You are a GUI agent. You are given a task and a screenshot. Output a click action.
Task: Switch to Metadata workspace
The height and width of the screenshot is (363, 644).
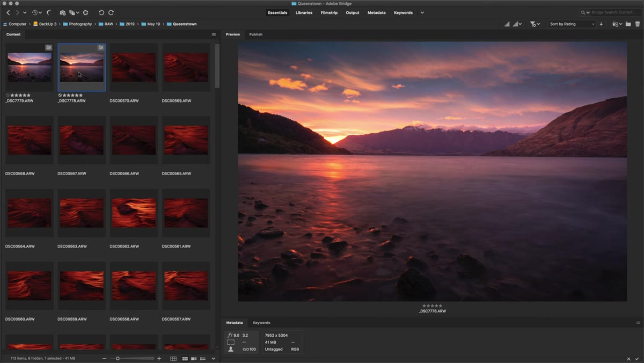(376, 12)
